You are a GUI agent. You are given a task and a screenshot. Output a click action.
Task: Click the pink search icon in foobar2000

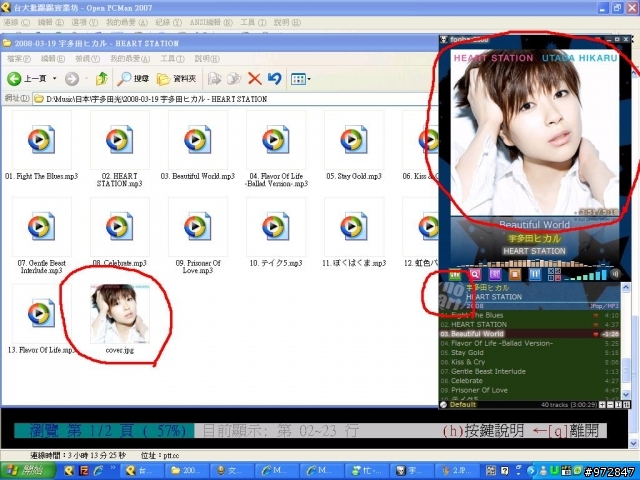point(475,274)
